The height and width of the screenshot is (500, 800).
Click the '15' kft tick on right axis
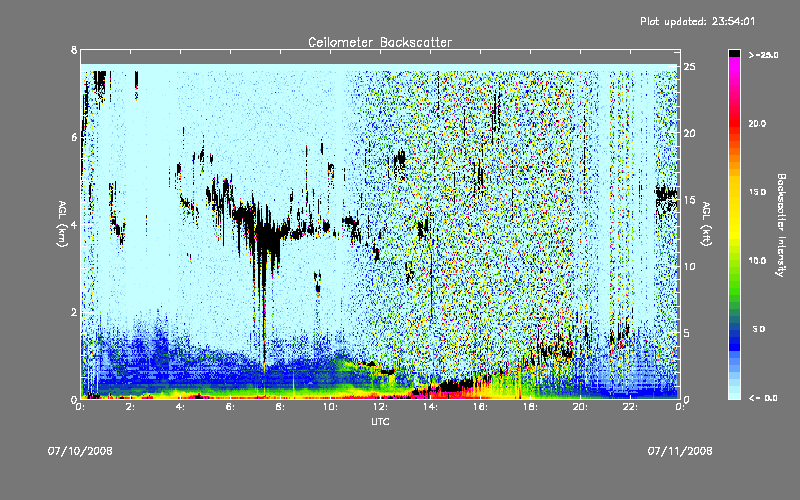pos(690,200)
